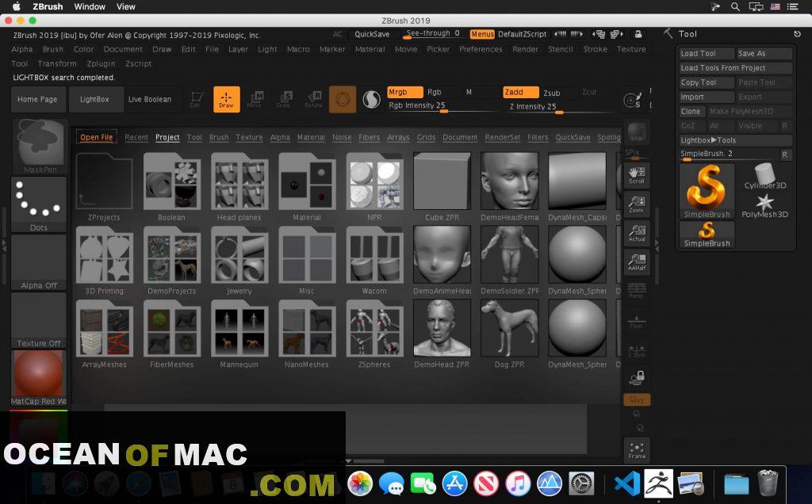
Task: Open the Trash in the dock
Action: [768, 483]
